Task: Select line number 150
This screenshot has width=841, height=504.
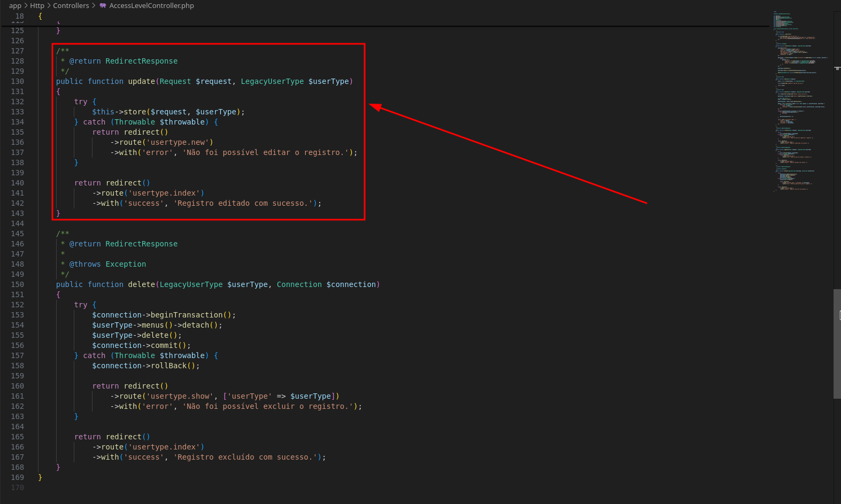Action: click(17, 284)
